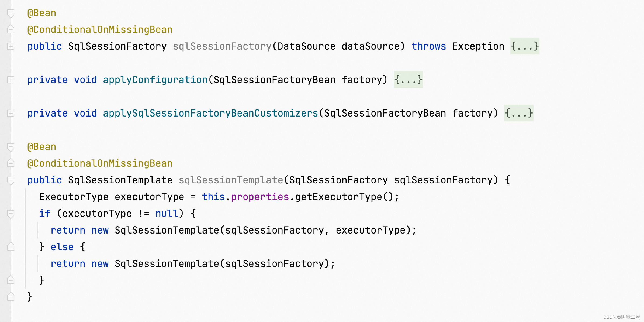Click fold plus icon beside sqlSessionFactory method
Screen dimensions: 644x322
click(11, 46)
